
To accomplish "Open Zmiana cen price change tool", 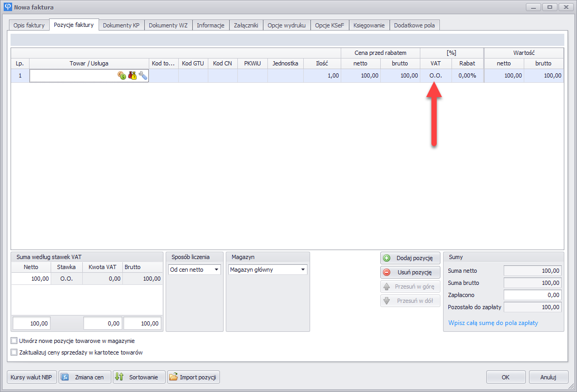I will 84,377.
